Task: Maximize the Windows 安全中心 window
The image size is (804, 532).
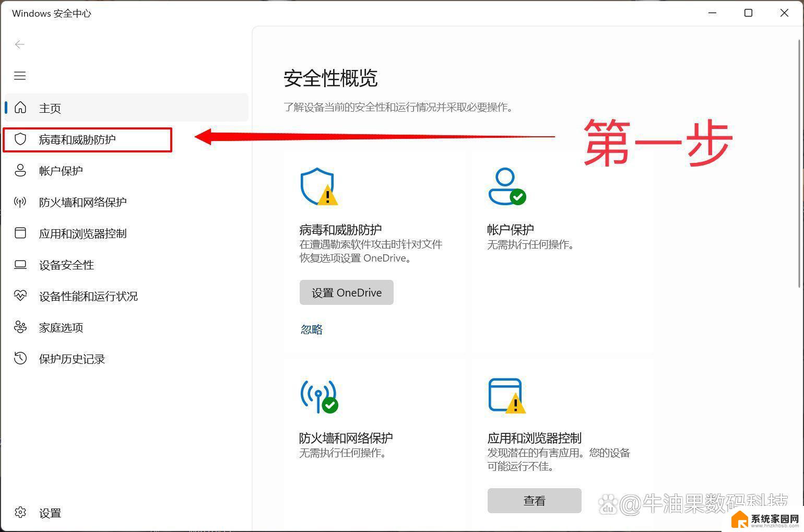Action: [x=748, y=13]
